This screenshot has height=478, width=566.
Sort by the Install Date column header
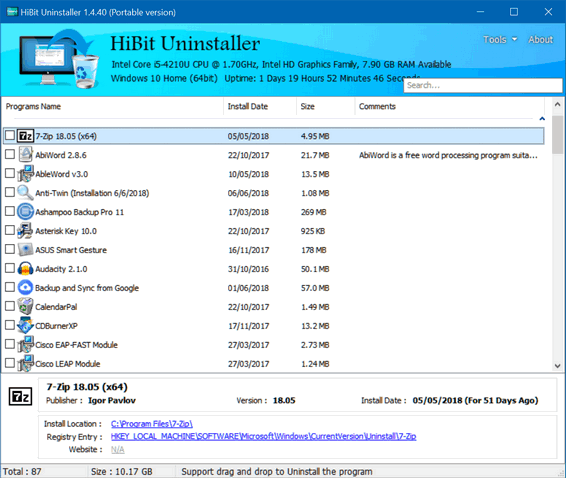pyautogui.click(x=248, y=107)
